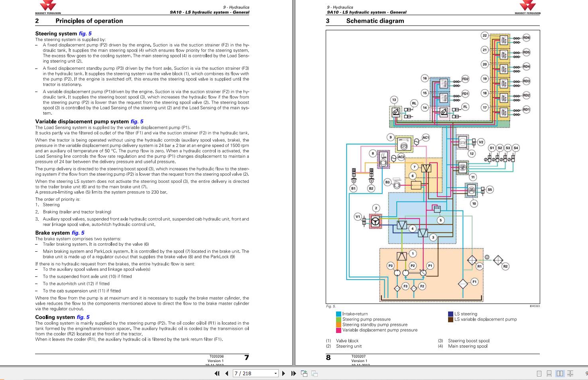Select the continuous facing pages view

coord(570,373)
